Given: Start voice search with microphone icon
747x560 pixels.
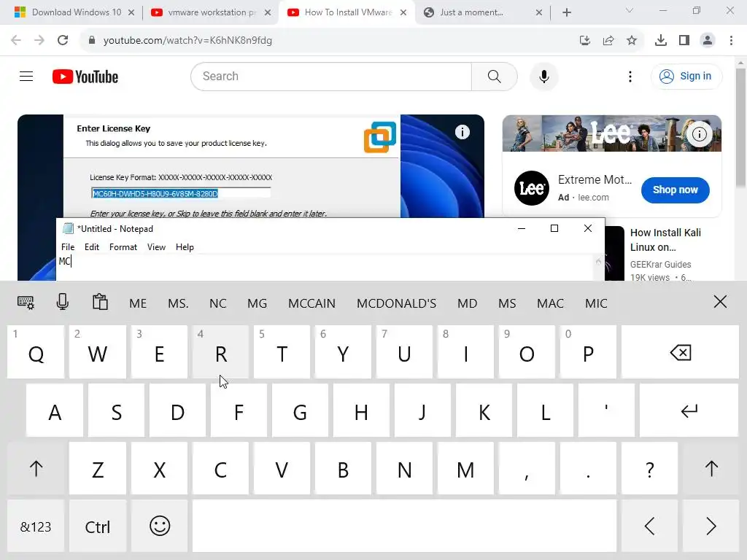Looking at the screenshot, I should pyautogui.click(x=543, y=76).
